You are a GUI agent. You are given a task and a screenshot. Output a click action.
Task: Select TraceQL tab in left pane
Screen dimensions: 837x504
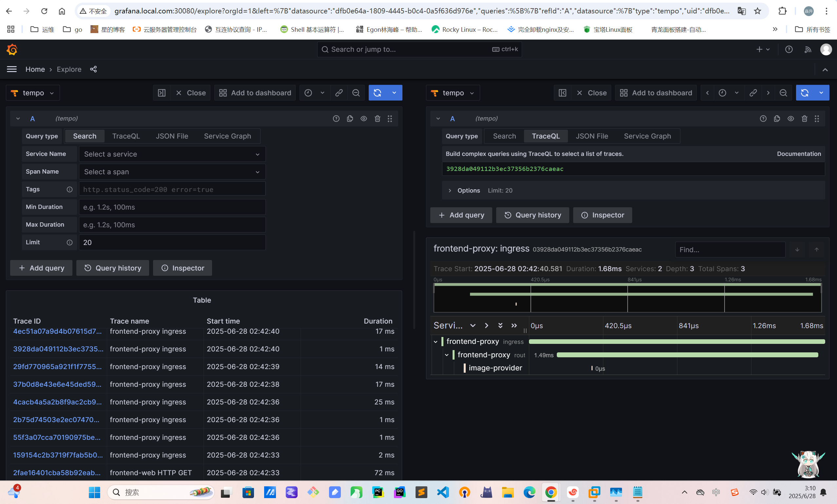click(126, 136)
